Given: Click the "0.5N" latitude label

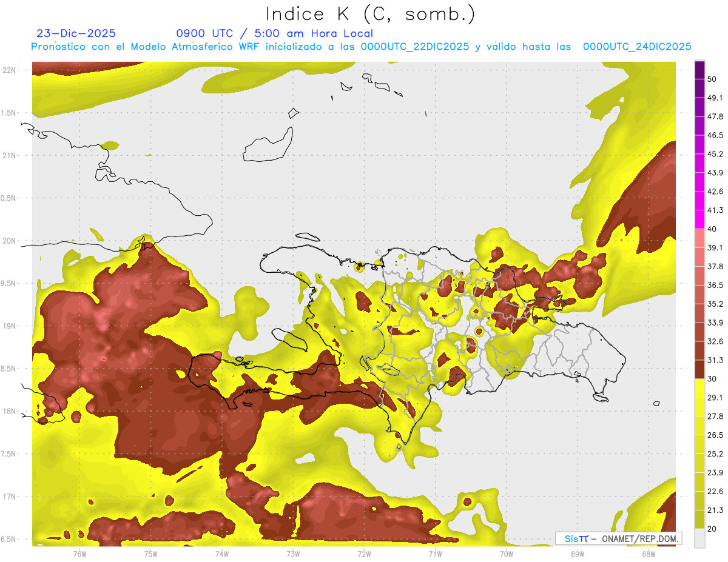Looking at the screenshot, I should click(9, 198).
